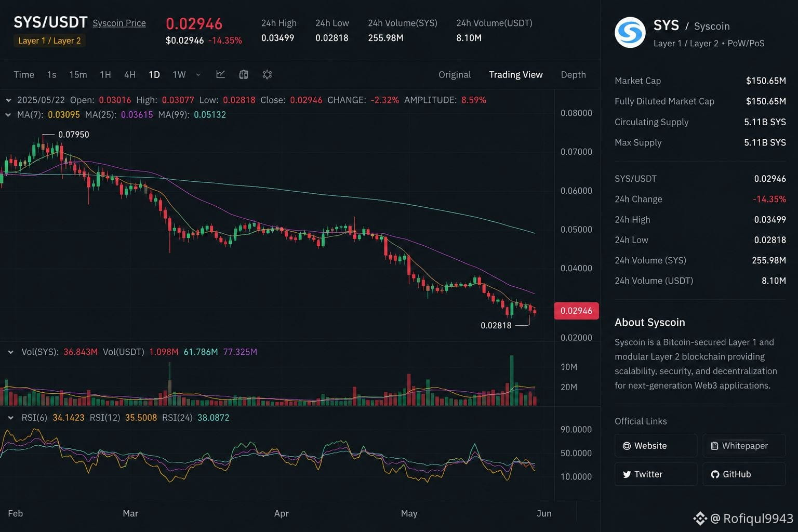Open the chart indicators line icon
This screenshot has height=532, width=798.
(221, 74)
